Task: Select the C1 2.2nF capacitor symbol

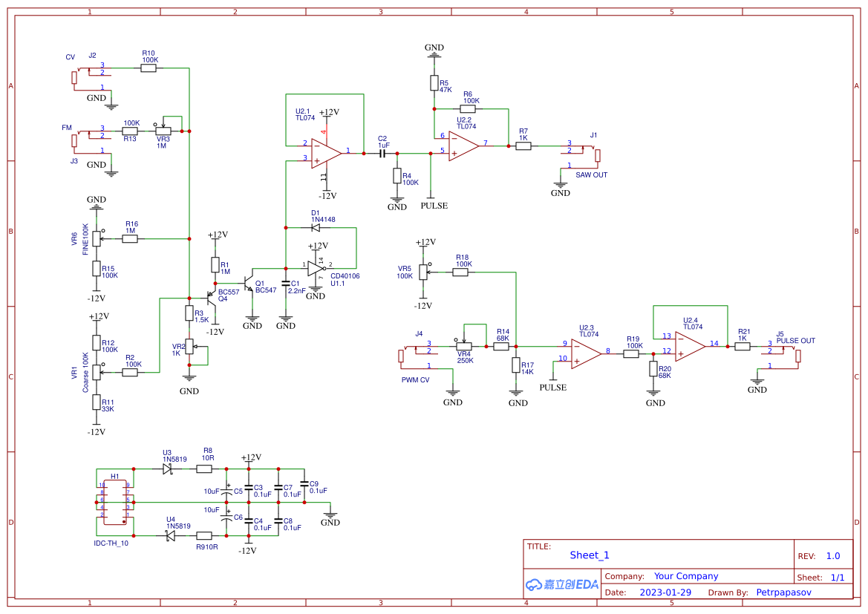Action: pos(286,284)
